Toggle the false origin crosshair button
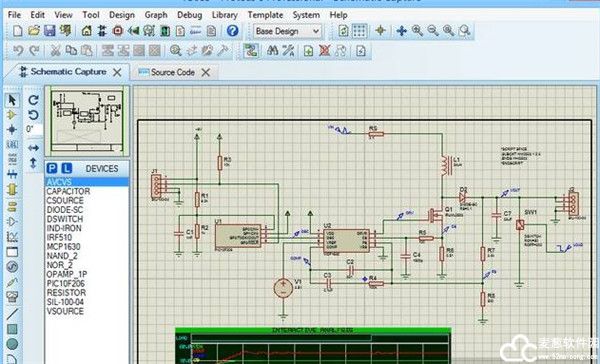Screen dimensions: 600x364 (x=380, y=31)
